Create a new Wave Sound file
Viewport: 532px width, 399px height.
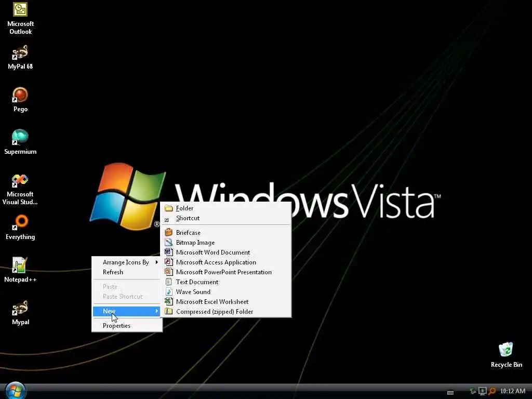[x=225, y=292]
